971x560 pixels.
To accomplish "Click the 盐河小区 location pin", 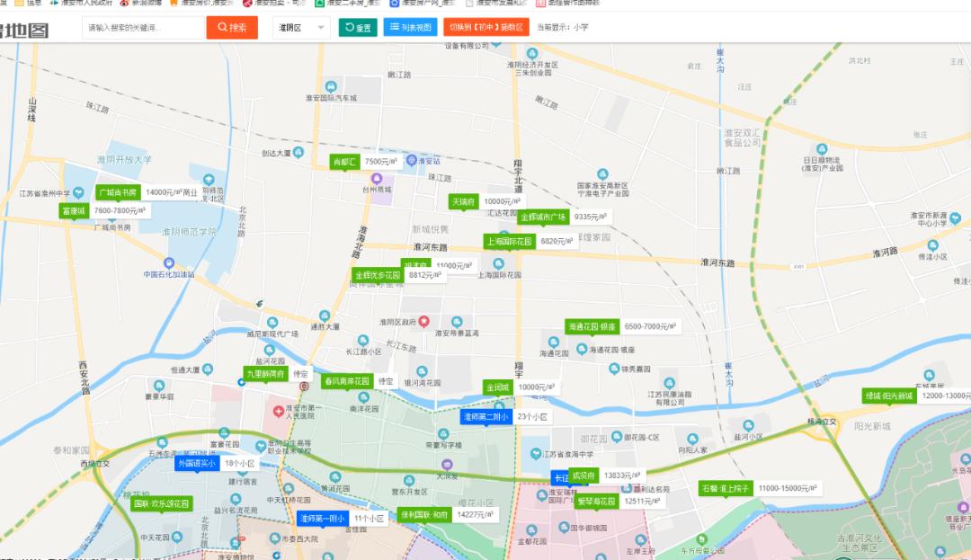I will 748,425.
